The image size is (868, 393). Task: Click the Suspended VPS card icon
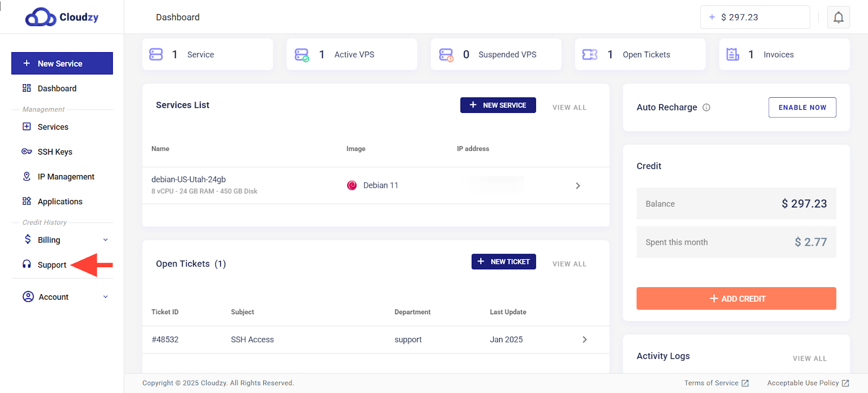pos(446,55)
